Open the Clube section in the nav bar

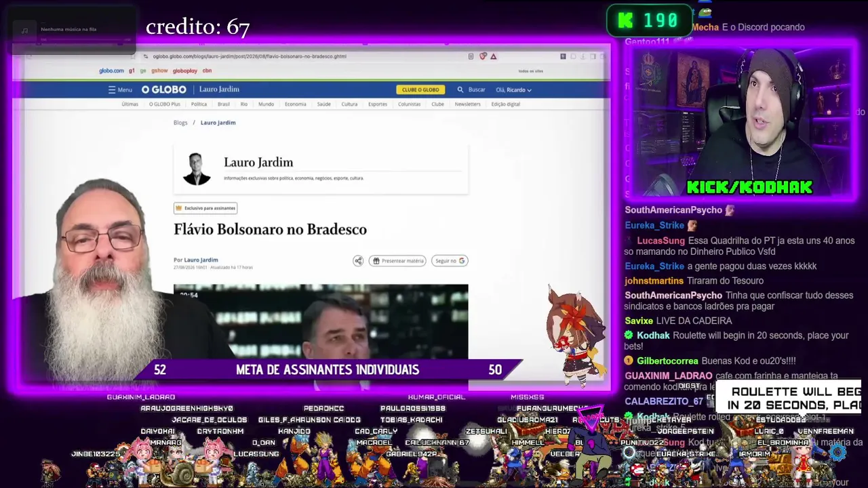[438, 104]
